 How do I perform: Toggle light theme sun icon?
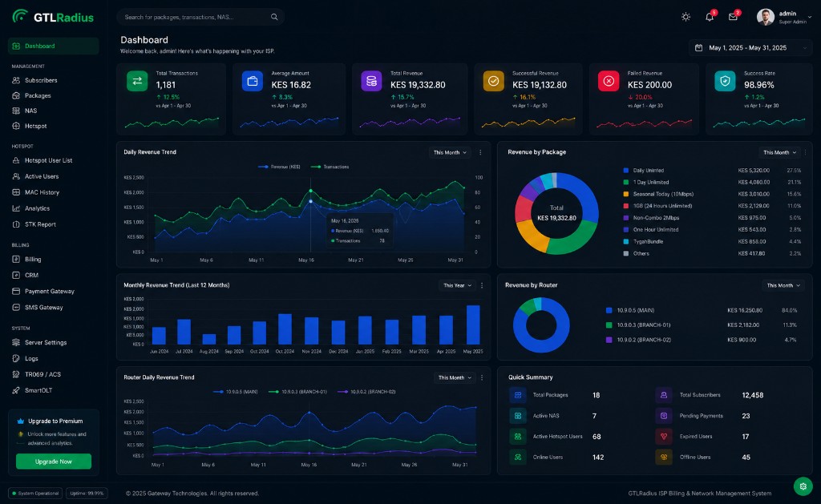click(686, 17)
